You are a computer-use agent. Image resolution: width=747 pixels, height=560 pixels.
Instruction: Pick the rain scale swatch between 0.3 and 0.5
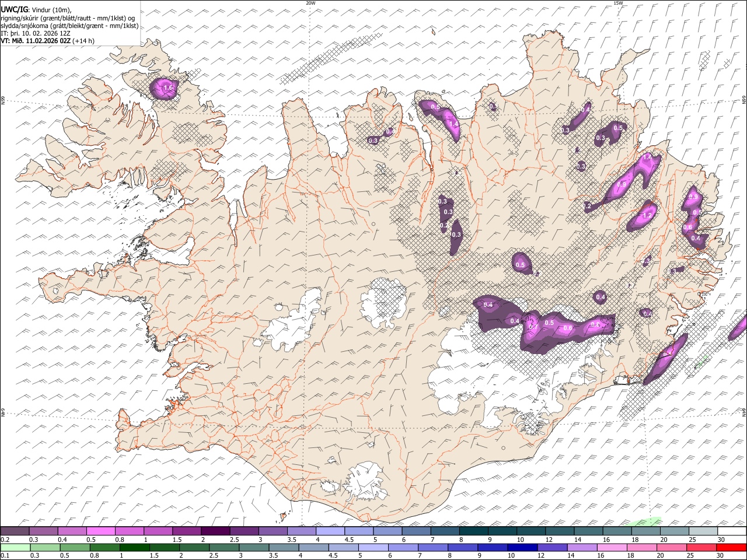(x=45, y=547)
